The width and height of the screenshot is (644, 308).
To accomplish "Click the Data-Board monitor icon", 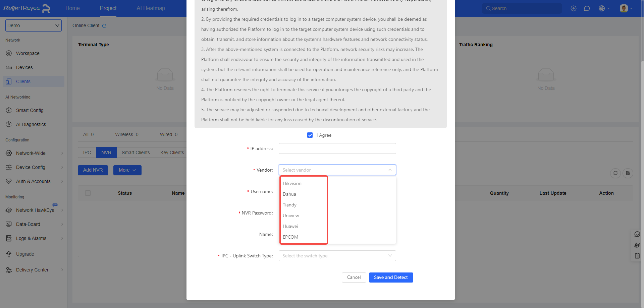I will (9, 224).
